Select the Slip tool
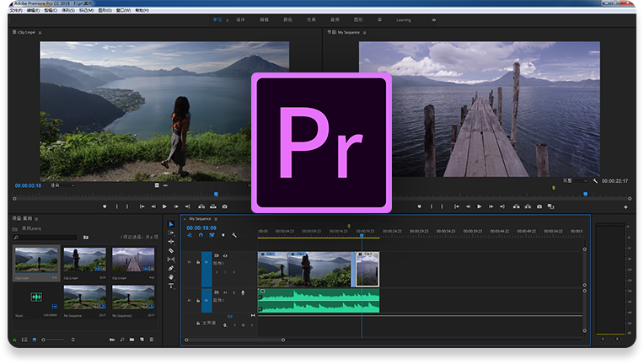Viewport: 644px width, 364px height. [171, 260]
